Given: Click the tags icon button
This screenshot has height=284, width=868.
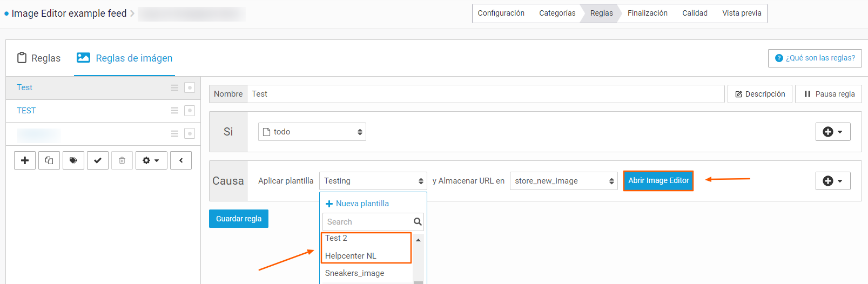Looking at the screenshot, I should click(x=73, y=160).
